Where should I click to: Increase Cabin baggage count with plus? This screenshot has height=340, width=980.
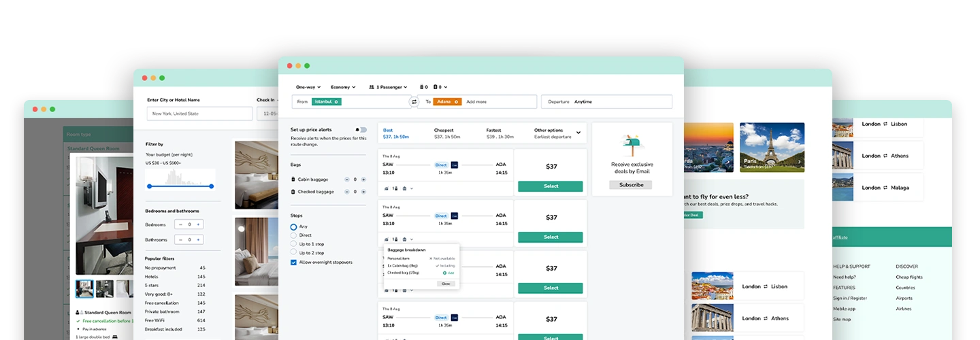tap(363, 180)
